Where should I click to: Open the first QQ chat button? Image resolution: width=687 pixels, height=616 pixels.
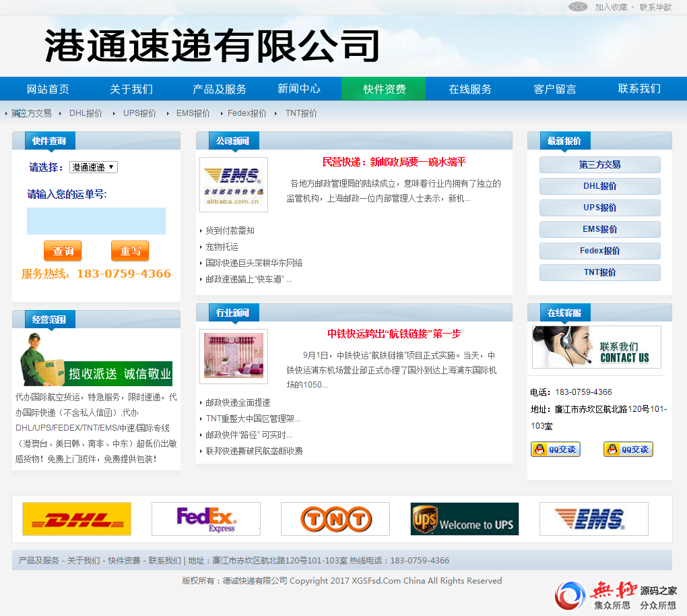pyautogui.click(x=556, y=450)
